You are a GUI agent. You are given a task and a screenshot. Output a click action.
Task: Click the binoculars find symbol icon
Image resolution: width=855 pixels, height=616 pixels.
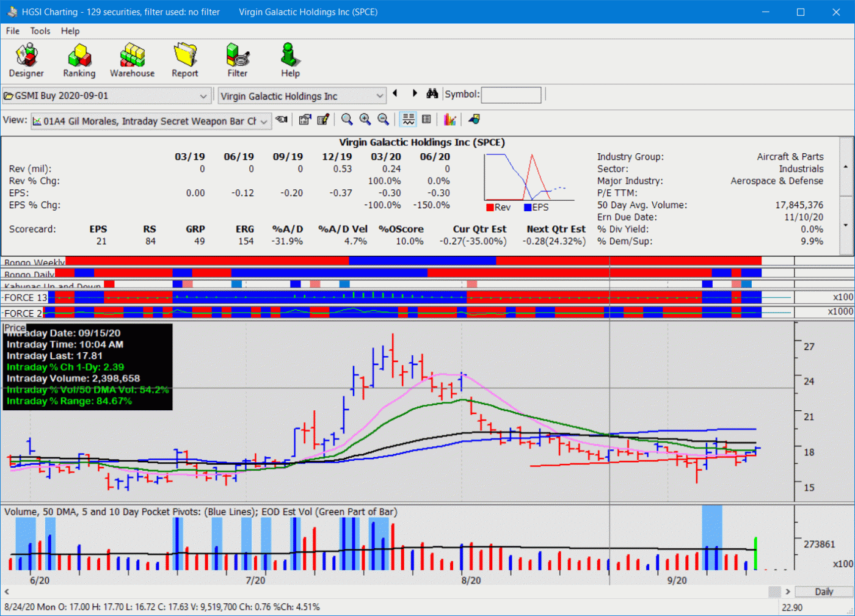432,93
